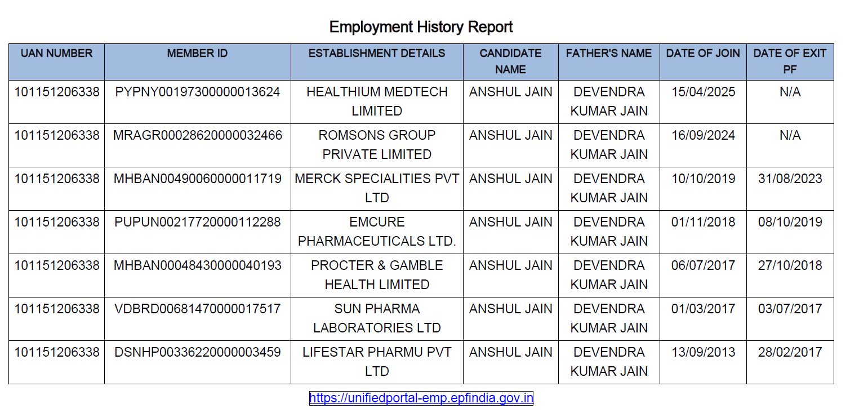Select the MEMBER ID column header
Image resolution: width=868 pixels, height=413 pixels.
click(197, 54)
